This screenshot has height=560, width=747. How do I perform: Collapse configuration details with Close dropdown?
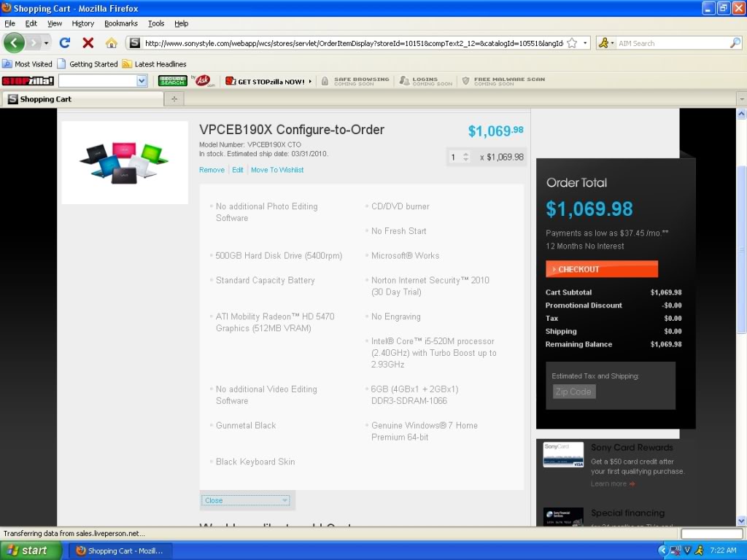(245, 500)
